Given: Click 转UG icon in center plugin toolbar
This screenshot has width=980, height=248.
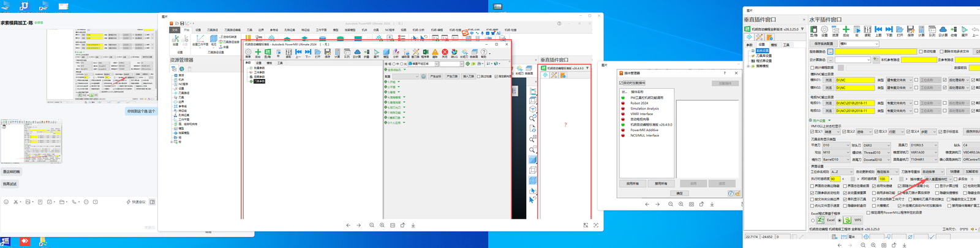Looking at the screenshot, I should click(x=454, y=53).
